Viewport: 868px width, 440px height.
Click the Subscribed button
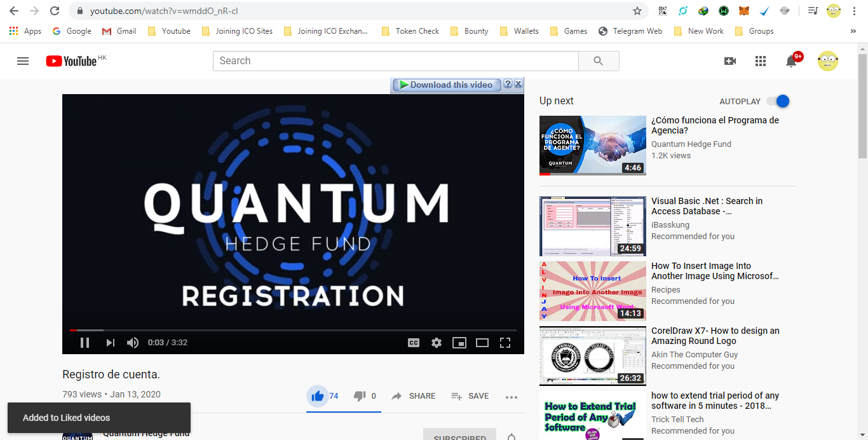459,434
